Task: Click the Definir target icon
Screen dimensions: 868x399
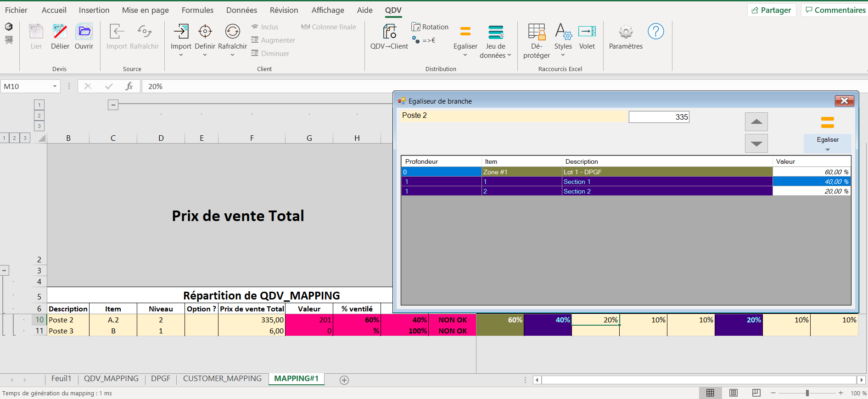Action: 205,32
